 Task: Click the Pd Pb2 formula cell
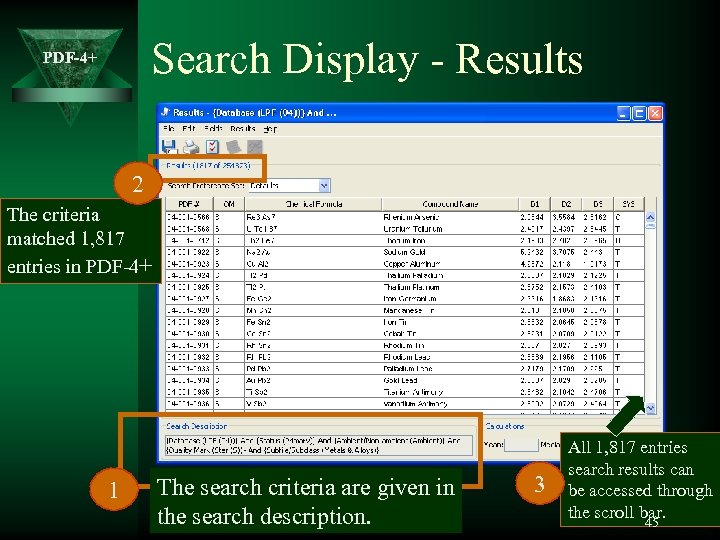(313, 369)
